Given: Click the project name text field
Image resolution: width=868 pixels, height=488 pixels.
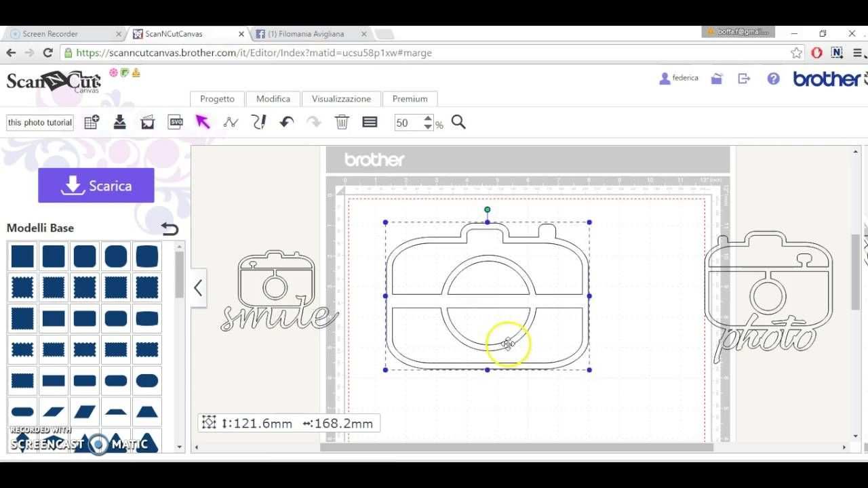Looking at the screenshot, I should (40, 123).
